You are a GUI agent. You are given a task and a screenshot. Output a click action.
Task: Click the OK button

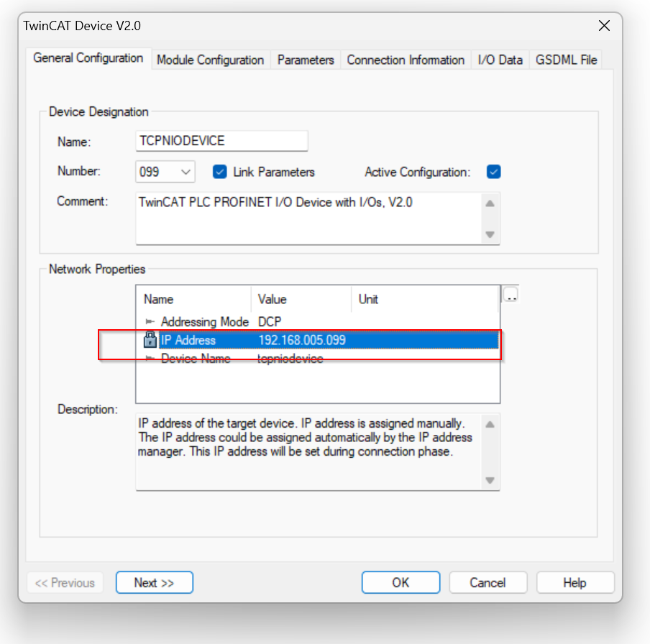pyautogui.click(x=400, y=583)
